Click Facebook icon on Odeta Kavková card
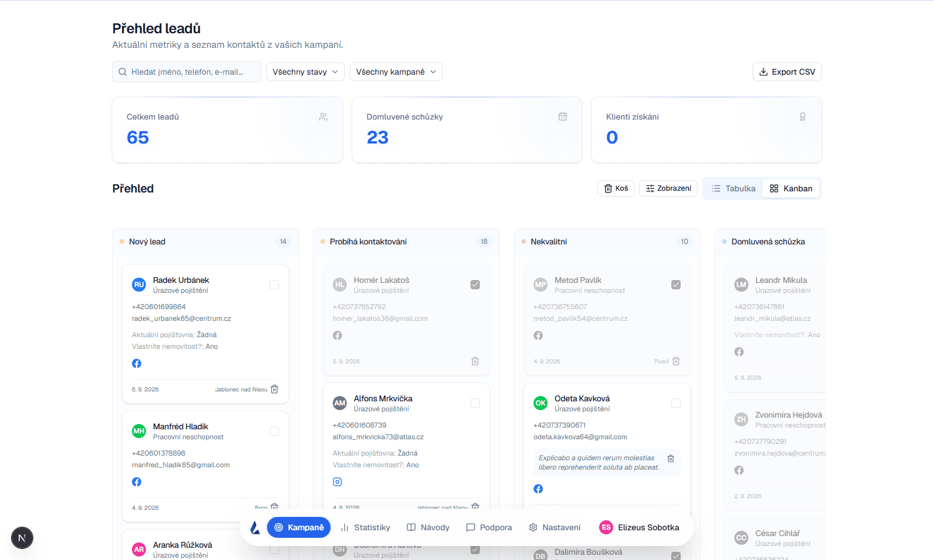 pyautogui.click(x=538, y=489)
